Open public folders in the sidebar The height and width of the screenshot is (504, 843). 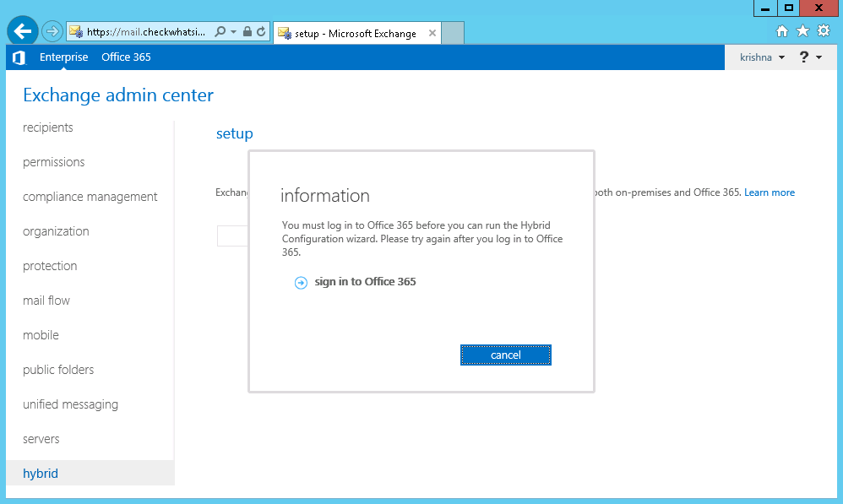pyautogui.click(x=58, y=370)
